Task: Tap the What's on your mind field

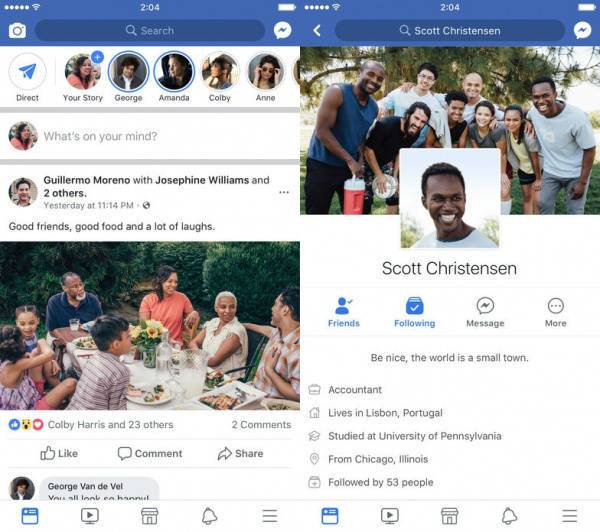Action: pyautogui.click(x=150, y=136)
